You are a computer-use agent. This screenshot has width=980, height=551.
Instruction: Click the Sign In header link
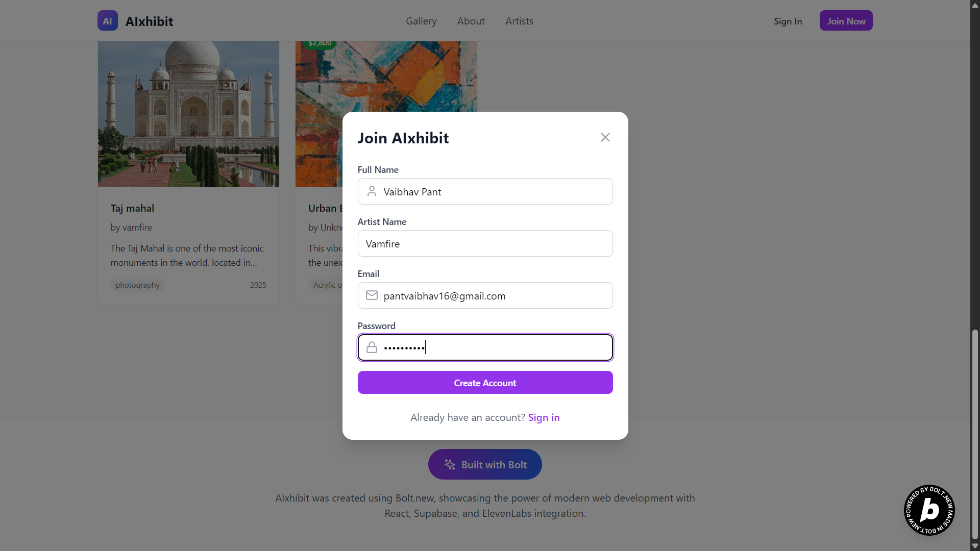(788, 21)
